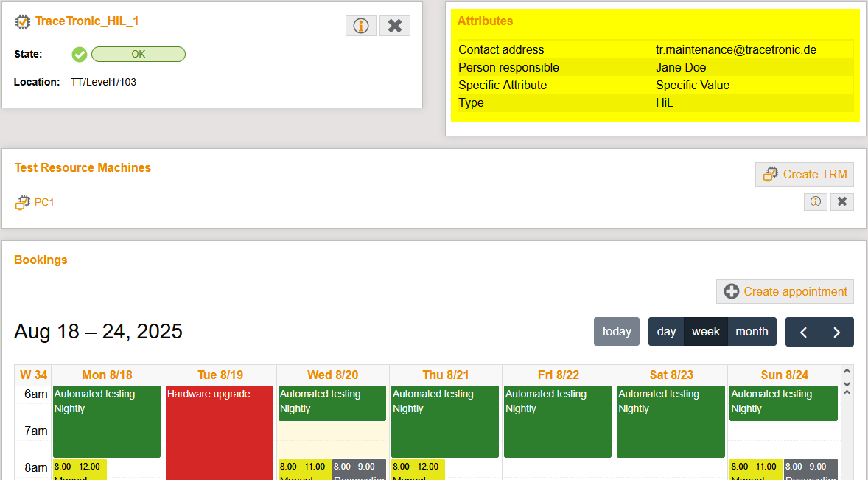Click the small info icon for PC1
Screen dimensions: 868x480
pos(816,201)
